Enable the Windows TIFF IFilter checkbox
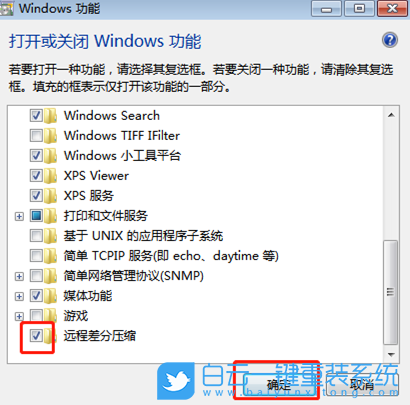410x405 pixels. click(x=36, y=135)
